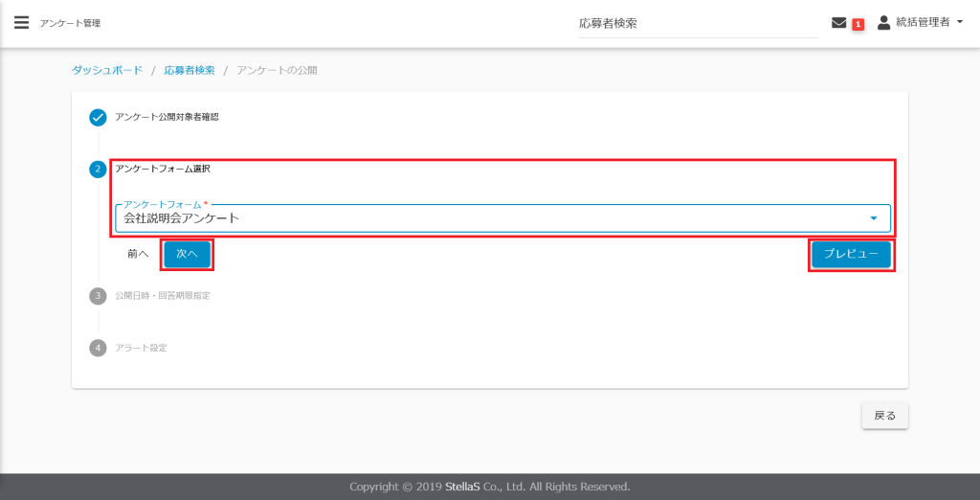
Task: Open the mail envelope icon
Action: (839, 23)
